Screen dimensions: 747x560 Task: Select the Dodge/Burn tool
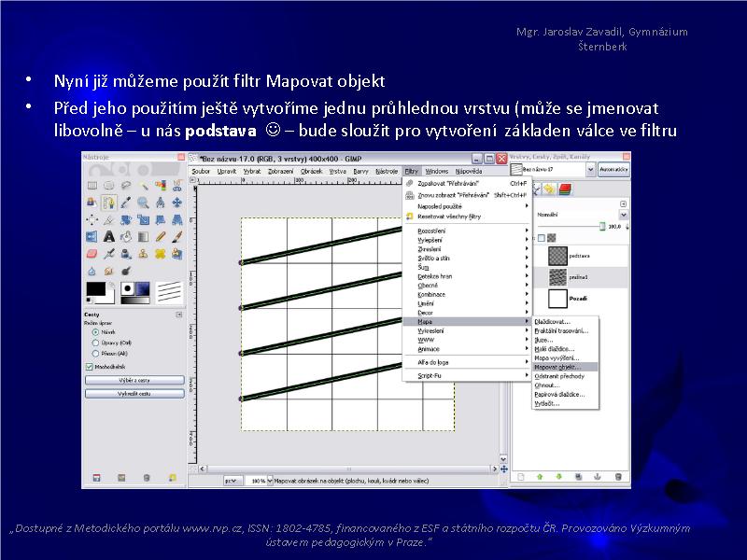(x=126, y=271)
